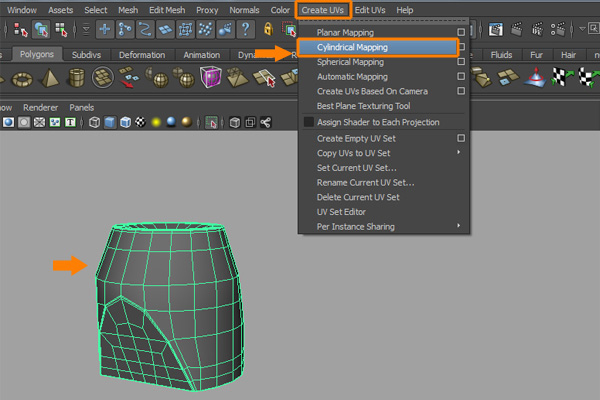This screenshot has width=600, height=400.
Task: Open Planar Mapping options box
Action: tap(461, 33)
